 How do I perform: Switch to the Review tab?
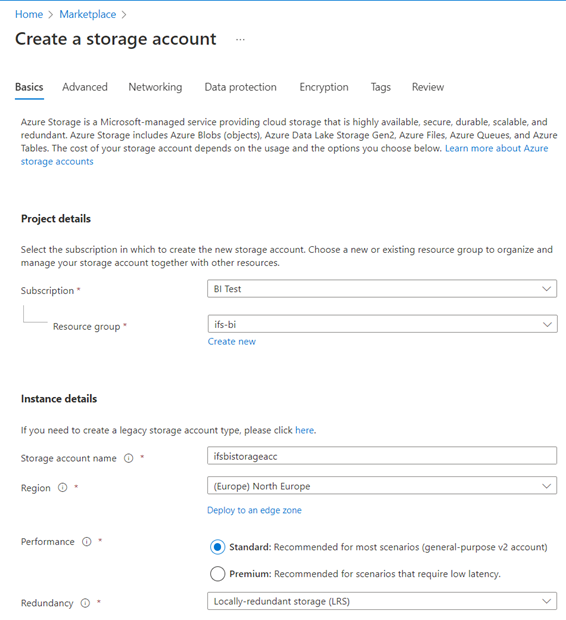(x=428, y=87)
